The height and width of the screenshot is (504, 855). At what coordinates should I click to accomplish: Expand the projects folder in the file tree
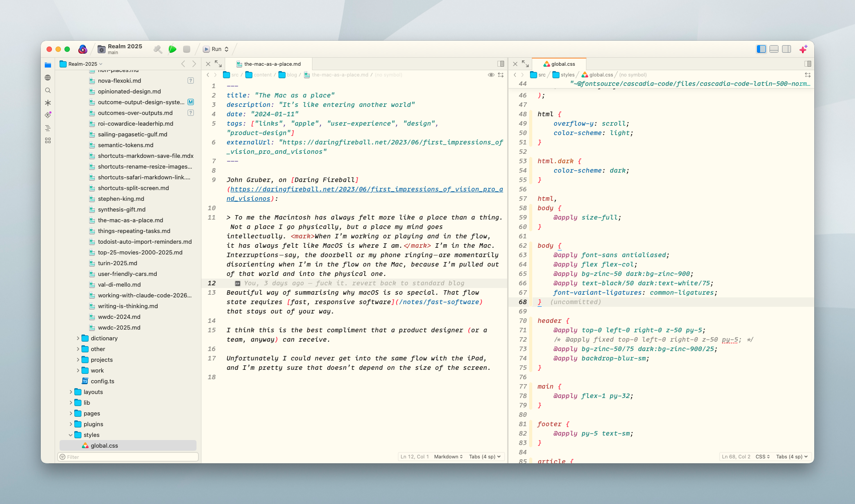(78, 360)
